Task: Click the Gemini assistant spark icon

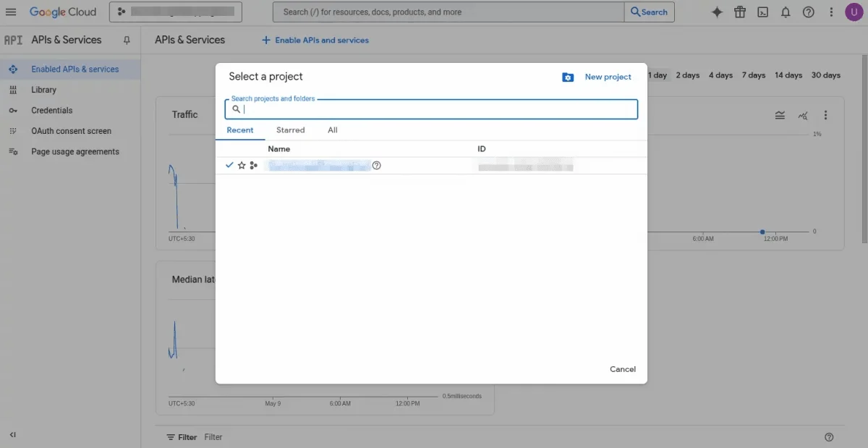Action: pyautogui.click(x=716, y=12)
